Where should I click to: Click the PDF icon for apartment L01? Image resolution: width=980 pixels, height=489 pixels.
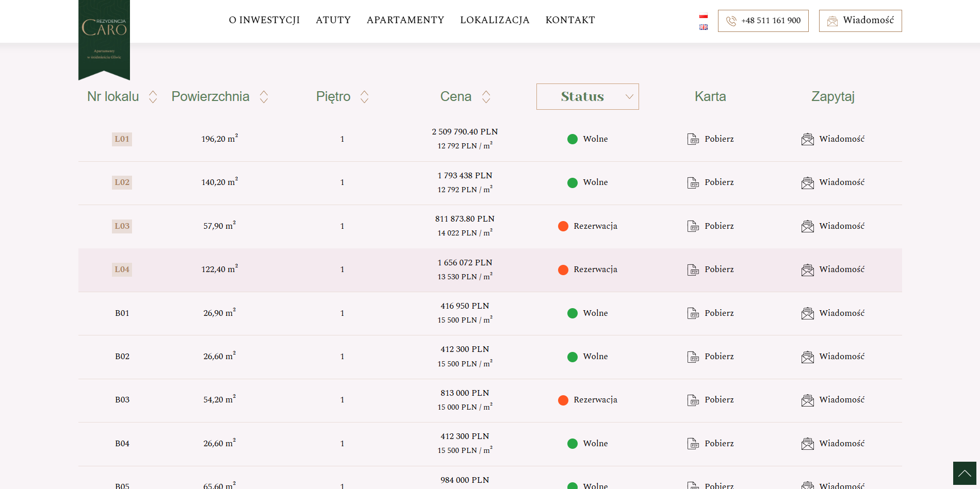coord(693,139)
